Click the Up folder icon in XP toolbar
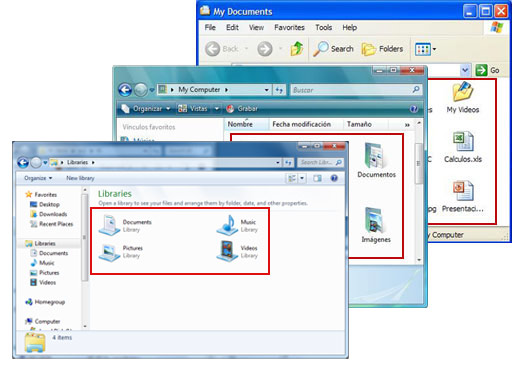The image size is (512, 368). [x=296, y=49]
